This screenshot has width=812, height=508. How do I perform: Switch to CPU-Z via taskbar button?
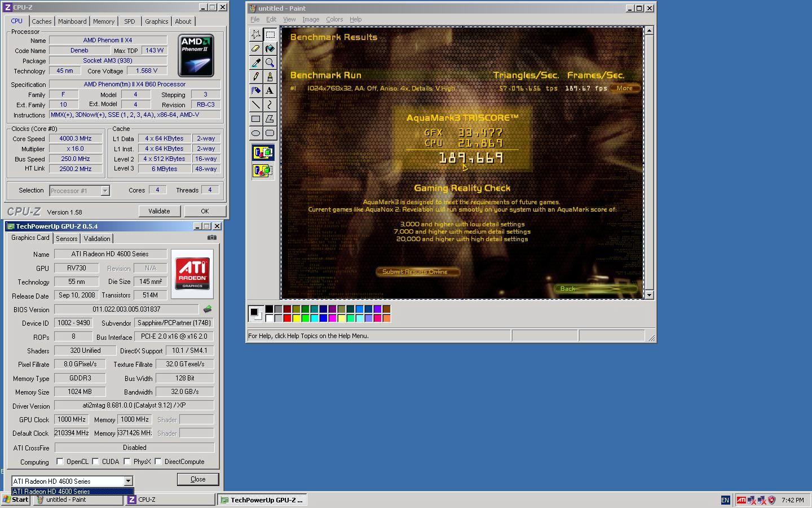tap(170, 500)
